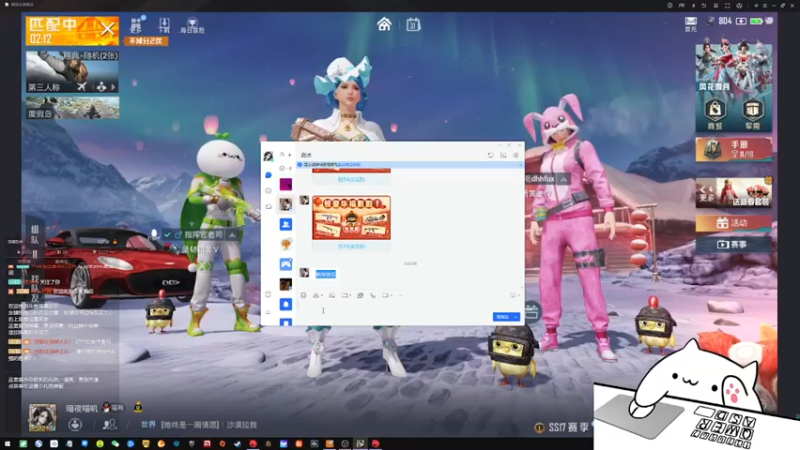Switch to the contacts tab icon in QQ sidebar
This screenshot has height=450, width=800.
pos(268,191)
